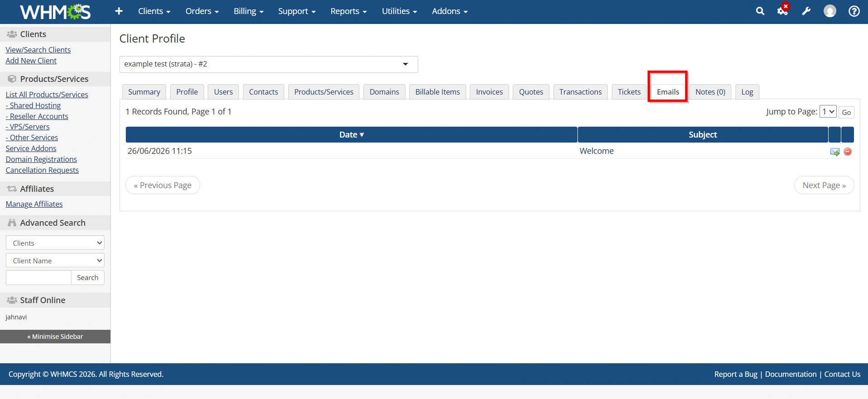Click the WHMCS logo
Image resolution: width=868 pixels, height=399 pixels.
(x=55, y=11)
